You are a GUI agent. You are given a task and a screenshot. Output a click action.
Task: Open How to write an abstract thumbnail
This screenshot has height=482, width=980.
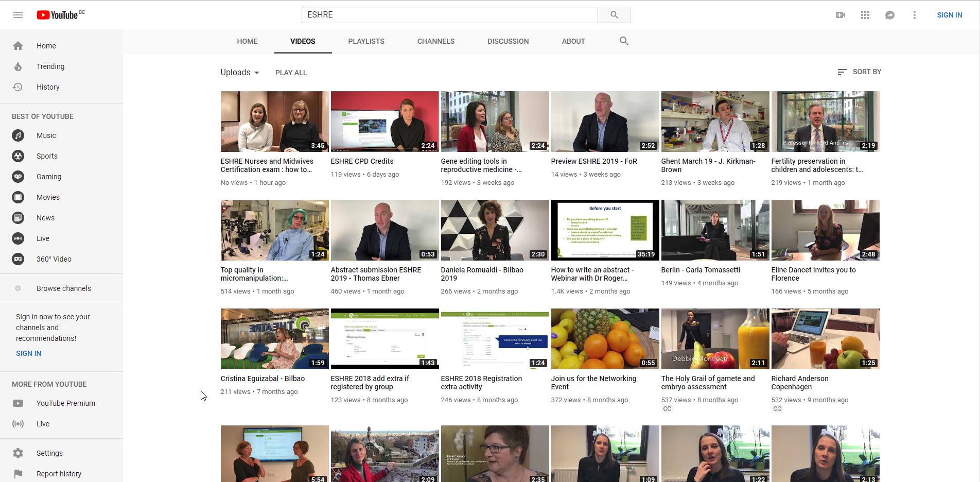tap(605, 230)
